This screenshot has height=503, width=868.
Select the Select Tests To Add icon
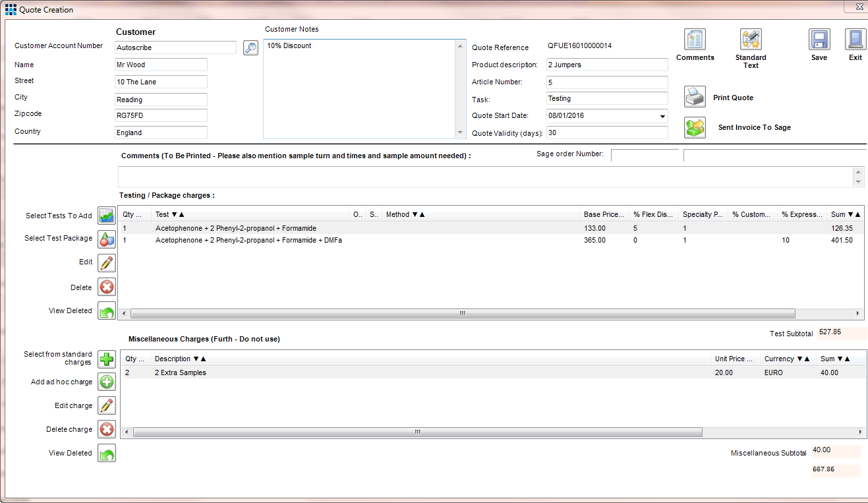pos(106,215)
